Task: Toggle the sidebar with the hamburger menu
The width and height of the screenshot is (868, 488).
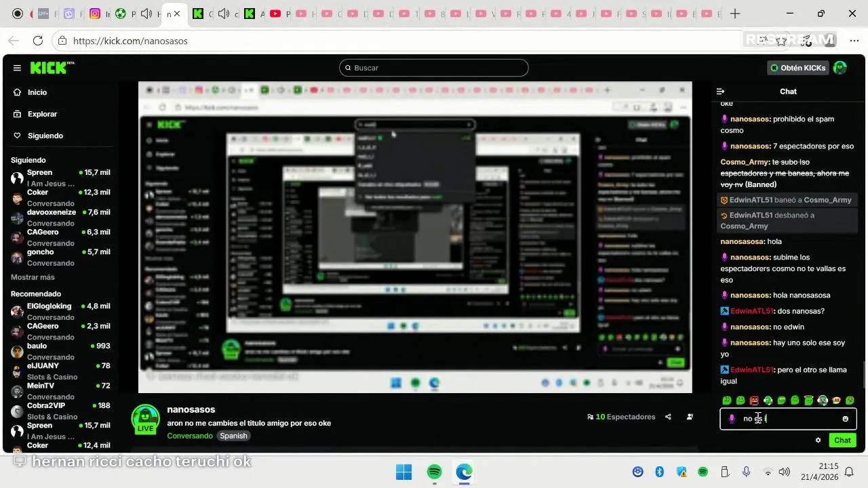Action: tap(17, 68)
